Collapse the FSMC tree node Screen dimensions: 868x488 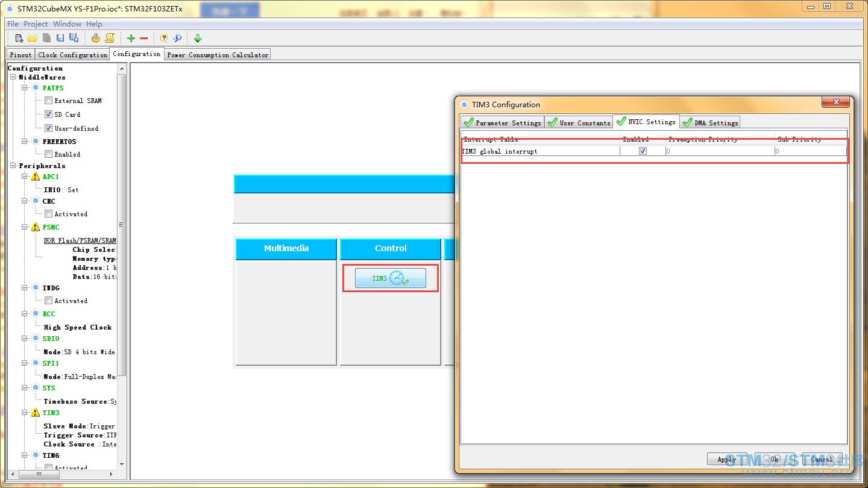point(25,227)
